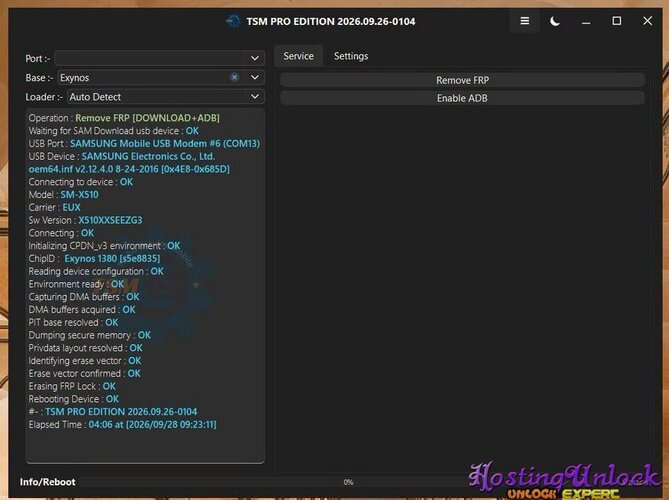The height and width of the screenshot is (500, 669).
Task: Select 'Initializing CPDN_v3 environment : OK' line
Action: (104, 246)
